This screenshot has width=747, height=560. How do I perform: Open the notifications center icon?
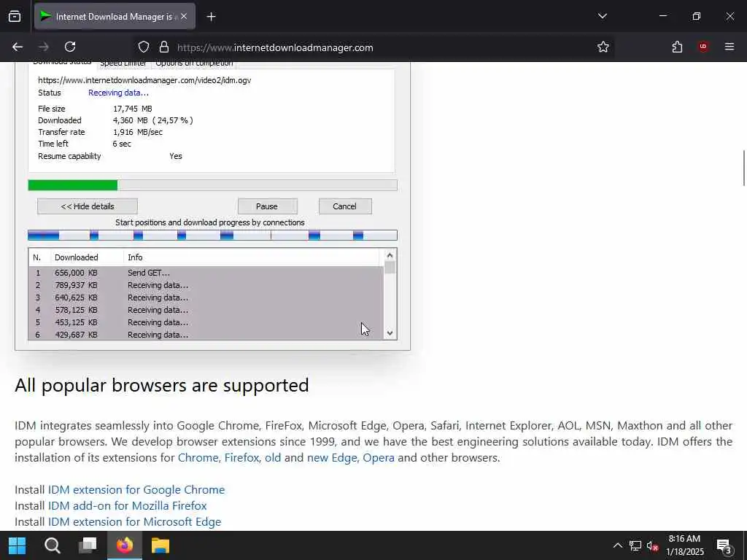coord(724,547)
